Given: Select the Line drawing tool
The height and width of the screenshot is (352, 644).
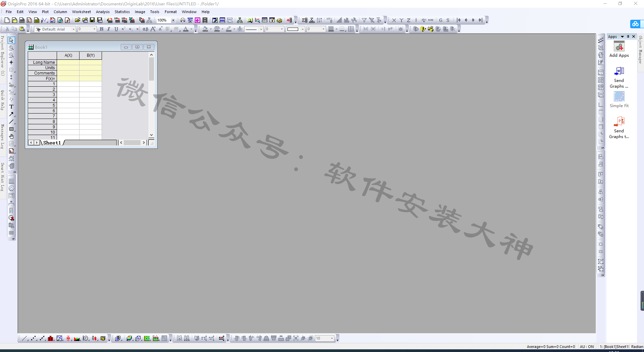Looking at the screenshot, I should tap(11, 122).
